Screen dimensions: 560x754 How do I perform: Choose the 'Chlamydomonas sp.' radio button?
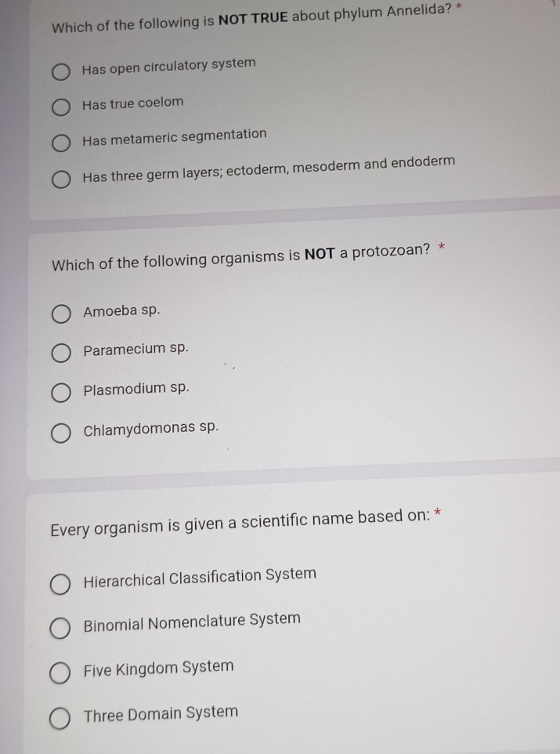coord(62,433)
